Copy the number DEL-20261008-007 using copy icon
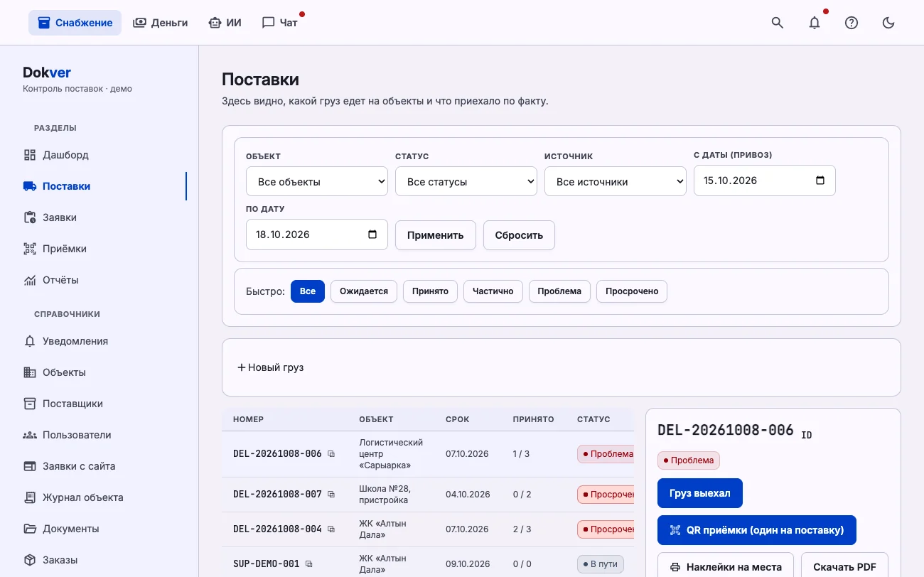Viewport: 924px width, 577px height. pyautogui.click(x=331, y=495)
